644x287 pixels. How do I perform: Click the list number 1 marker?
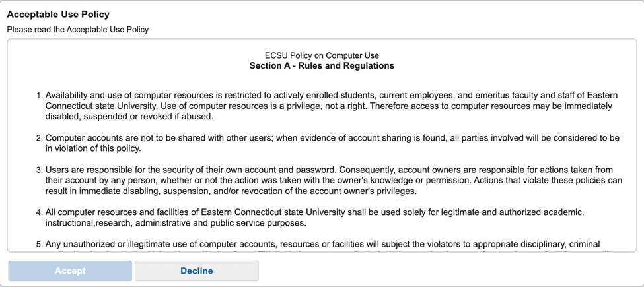40,96
